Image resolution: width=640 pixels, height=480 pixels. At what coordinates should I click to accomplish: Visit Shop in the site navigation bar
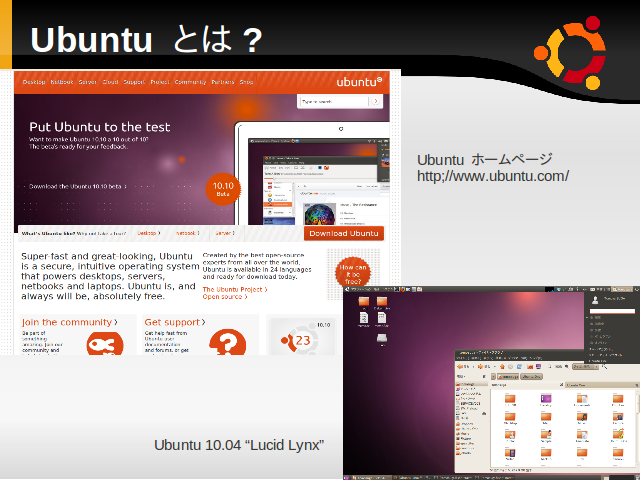(246, 82)
